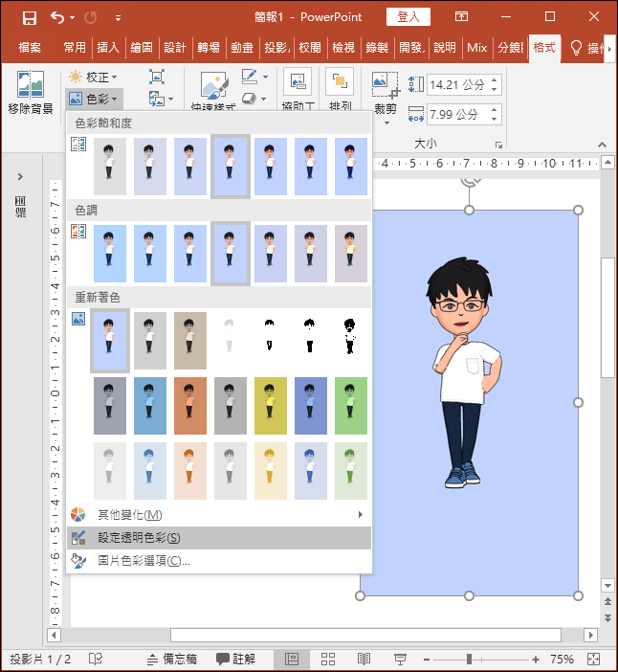The height and width of the screenshot is (672, 618).
Task: Click the vertical scrollbar up arrow
Action: (x=607, y=163)
